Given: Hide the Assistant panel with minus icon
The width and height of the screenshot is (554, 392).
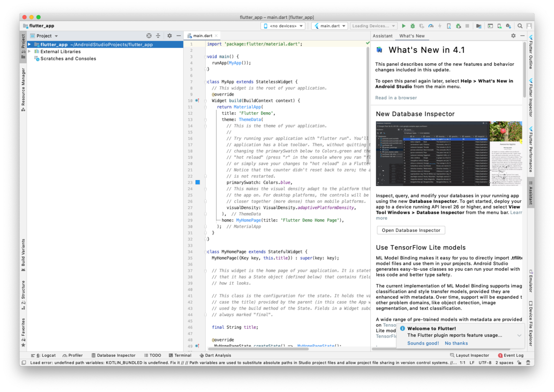Looking at the screenshot, I should point(523,36).
